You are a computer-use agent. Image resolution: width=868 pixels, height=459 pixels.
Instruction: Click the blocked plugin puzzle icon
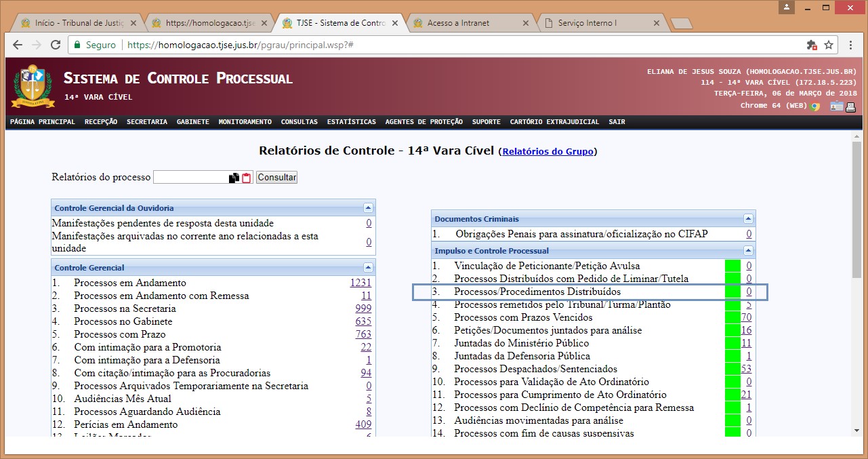coord(812,45)
